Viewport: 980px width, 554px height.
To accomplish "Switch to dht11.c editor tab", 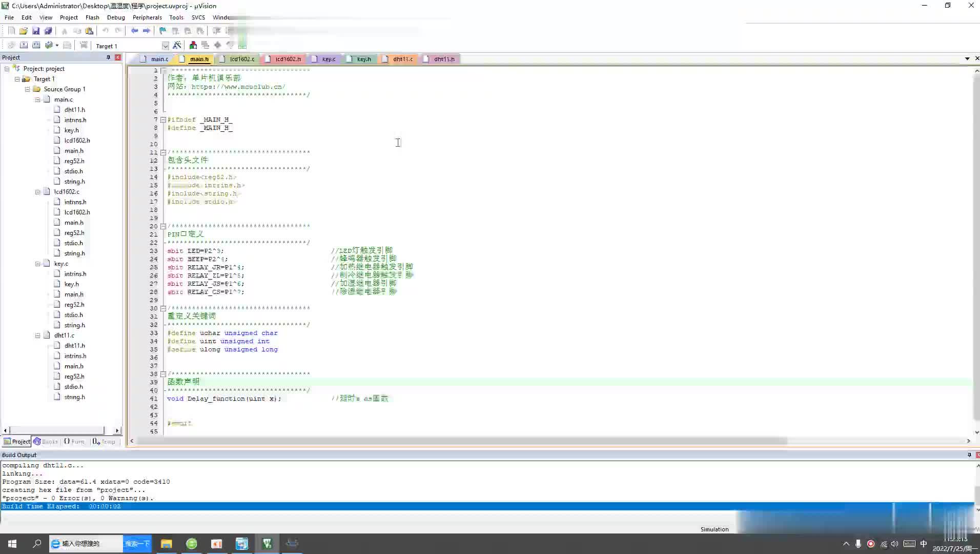I will point(398,59).
